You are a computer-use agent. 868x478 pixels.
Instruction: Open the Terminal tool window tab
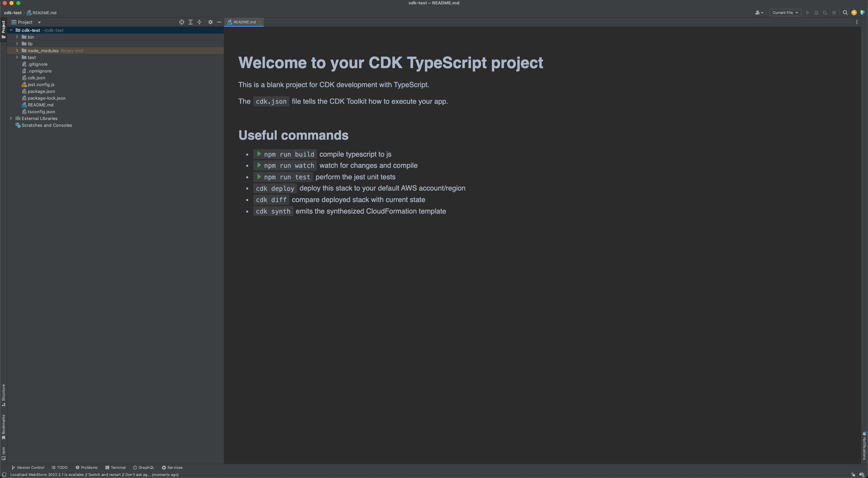click(x=115, y=467)
